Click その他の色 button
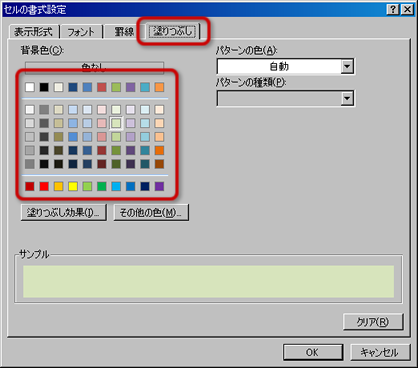 (151, 212)
